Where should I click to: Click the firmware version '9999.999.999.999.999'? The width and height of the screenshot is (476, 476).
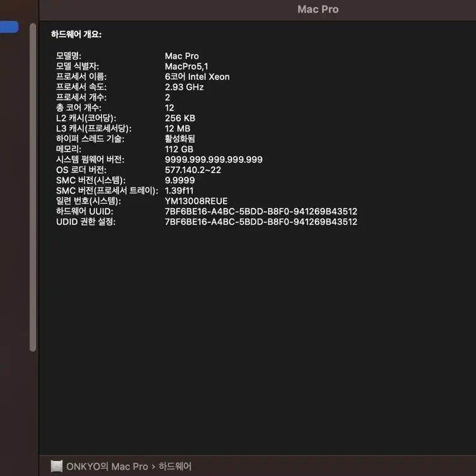(x=214, y=159)
